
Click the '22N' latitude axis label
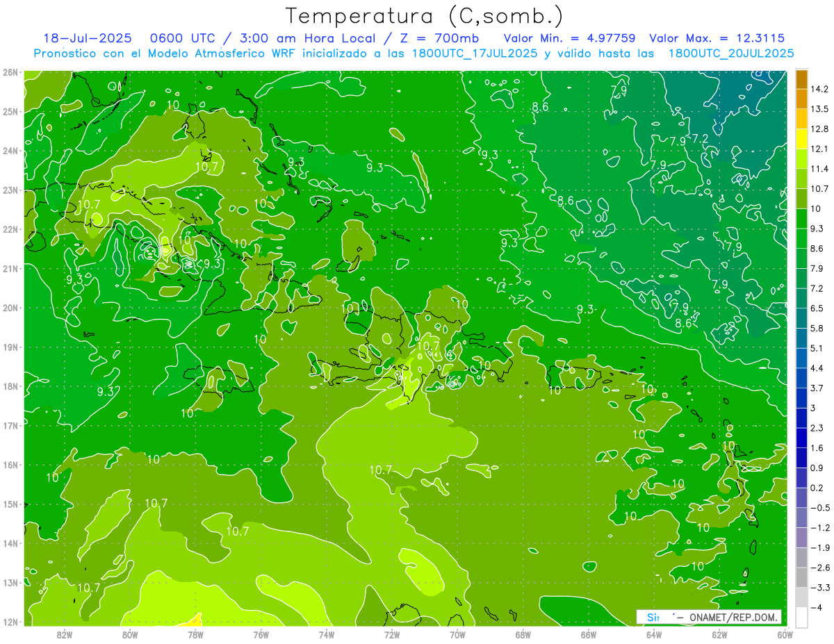pyautogui.click(x=10, y=229)
